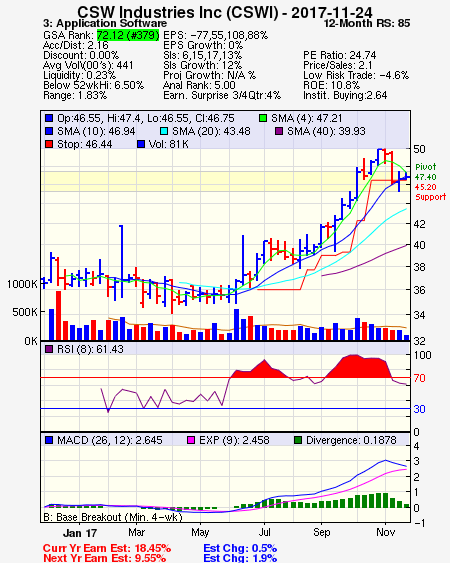The height and width of the screenshot is (563, 450).
Task: Click the 'Vol: 81K' legend text
Action: 169,144
